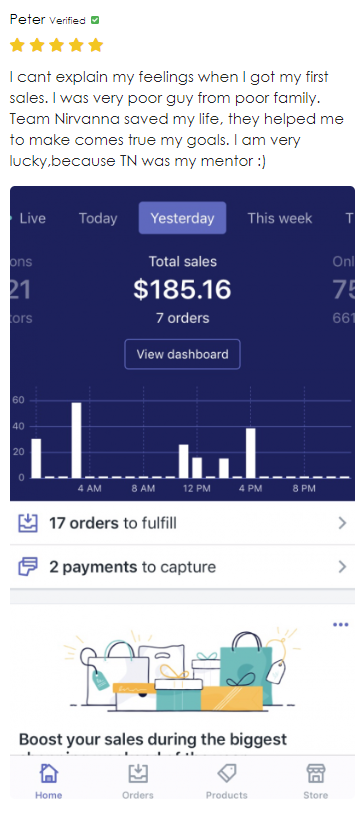Select the Yesterday tab
Image resolution: width=364 pixels, height=823 pixels.
tap(183, 218)
